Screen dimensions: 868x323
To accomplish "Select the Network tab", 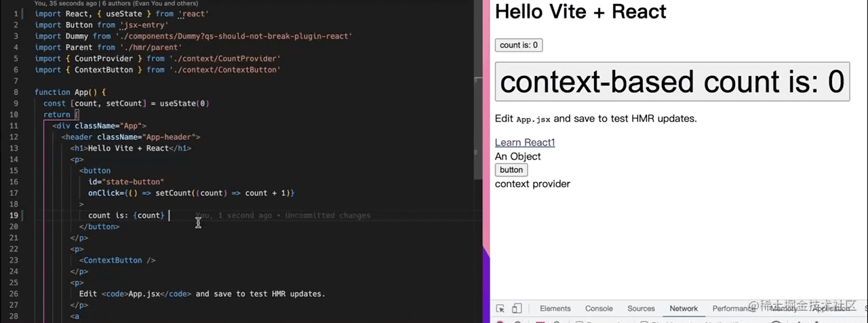I will 684,309.
